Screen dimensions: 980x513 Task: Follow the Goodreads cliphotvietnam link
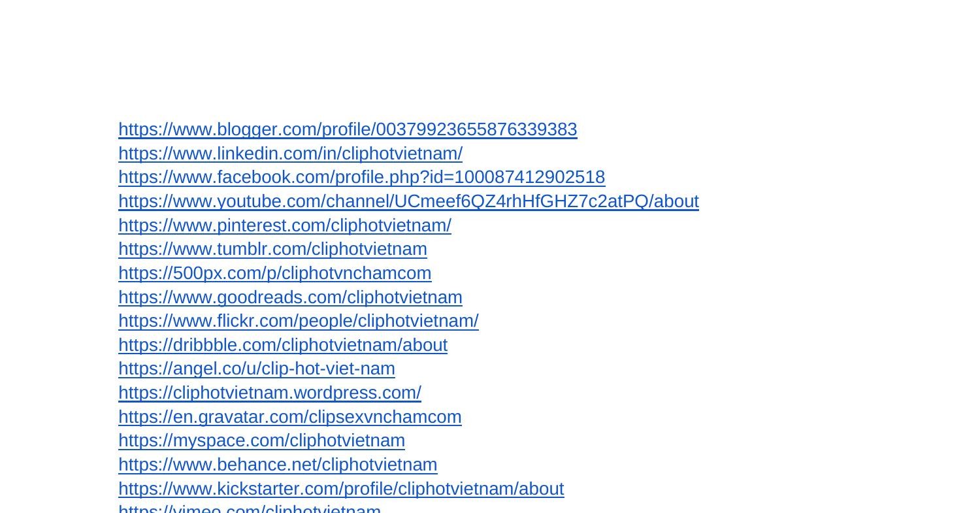click(x=290, y=297)
